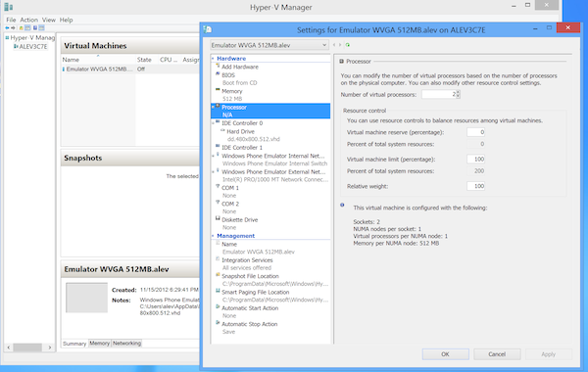Screen dimensions: 588x372
Task: Open the View menu
Action: click(49, 20)
